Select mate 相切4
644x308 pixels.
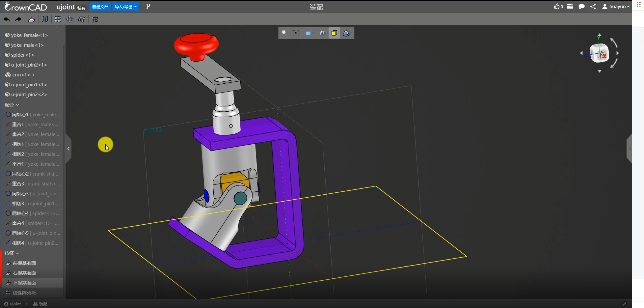coord(32,243)
